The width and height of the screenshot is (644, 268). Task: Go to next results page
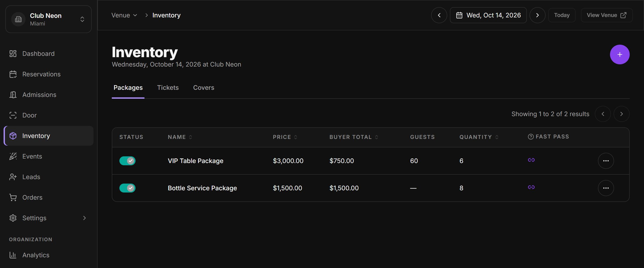click(x=621, y=114)
